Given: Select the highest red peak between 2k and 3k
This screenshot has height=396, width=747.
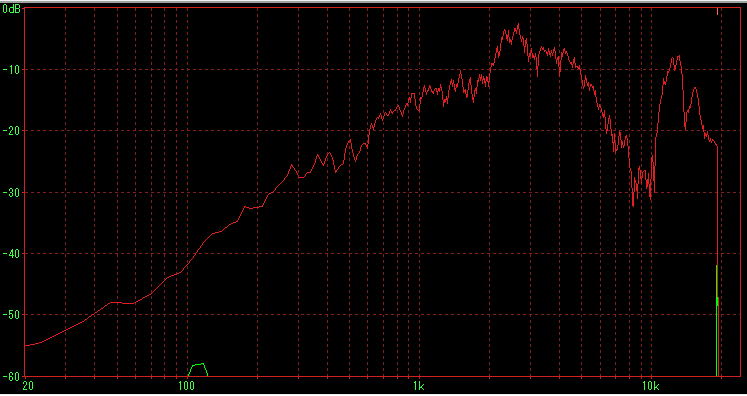Looking at the screenshot, I should 517,25.
